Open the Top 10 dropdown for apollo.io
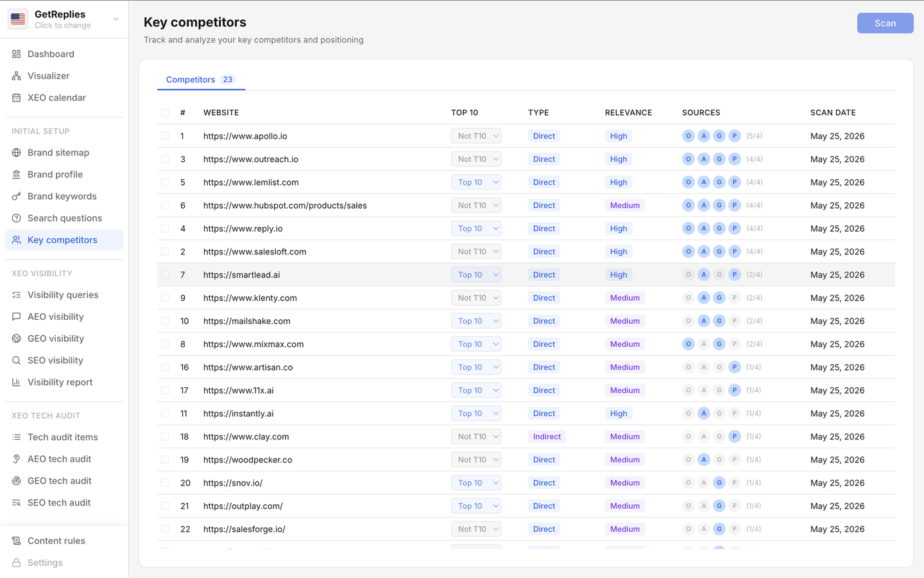 tap(476, 136)
